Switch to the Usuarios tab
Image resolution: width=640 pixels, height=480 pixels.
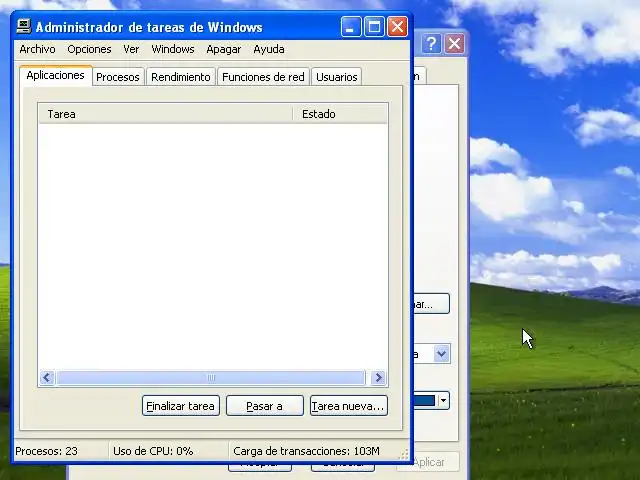pos(336,77)
